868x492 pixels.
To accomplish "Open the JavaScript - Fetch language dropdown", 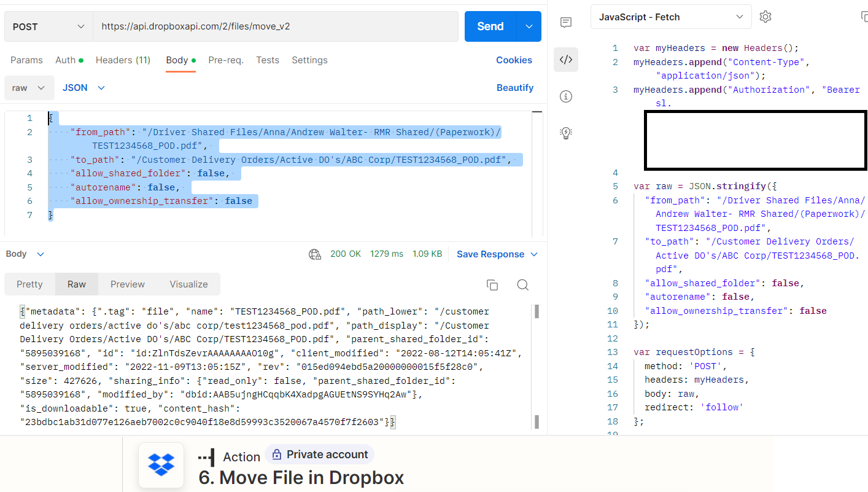I will pos(671,17).
